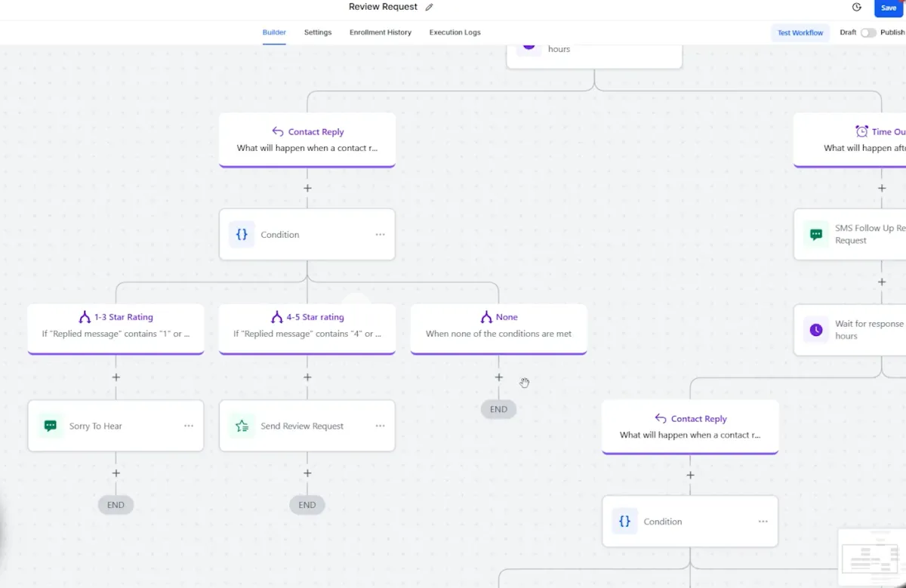The height and width of the screenshot is (588, 906).
Task: Add a step after Sorry To Hear
Action: coord(116,473)
